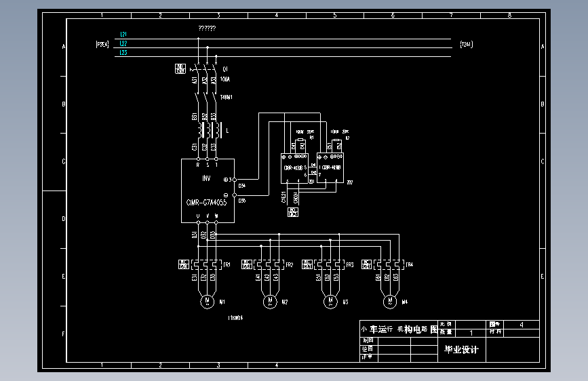Click the 数量 cell in the title block
The image size is (588, 381).
447,332
